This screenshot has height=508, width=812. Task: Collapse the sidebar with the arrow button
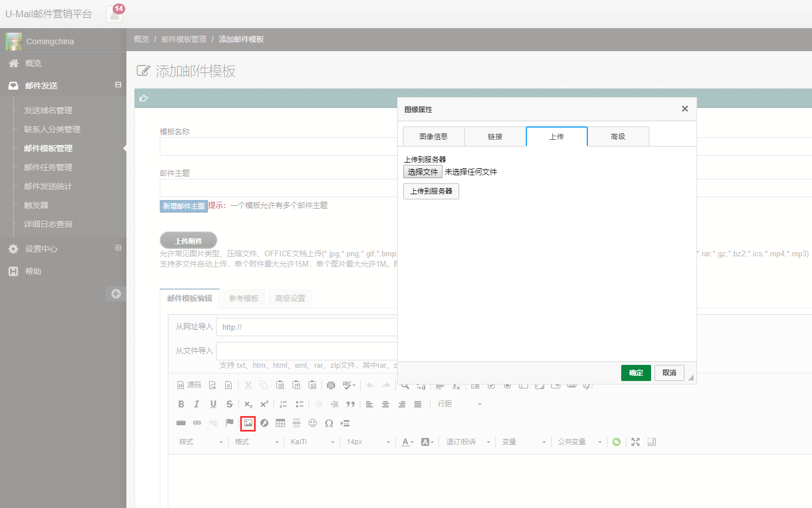click(x=116, y=294)
